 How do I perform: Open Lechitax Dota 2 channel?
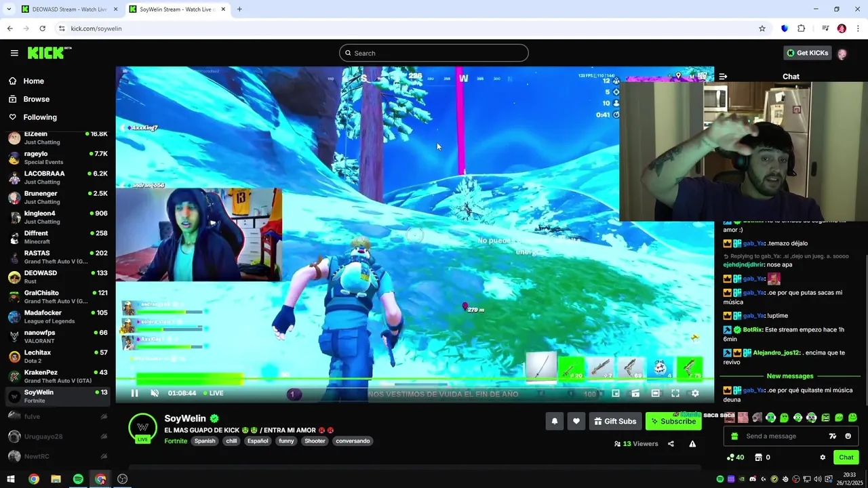pyautogui.click(x=58, y=357)
